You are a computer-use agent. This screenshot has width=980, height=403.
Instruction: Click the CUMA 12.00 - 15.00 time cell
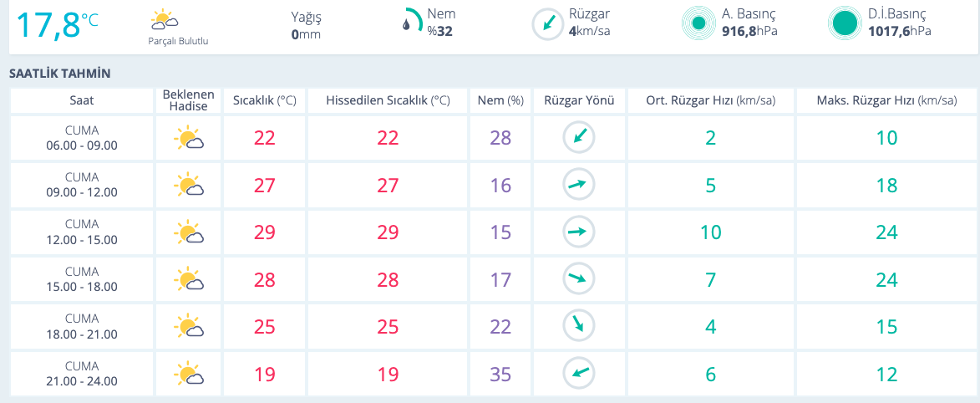pyautogui.click(x=82, y=232)
